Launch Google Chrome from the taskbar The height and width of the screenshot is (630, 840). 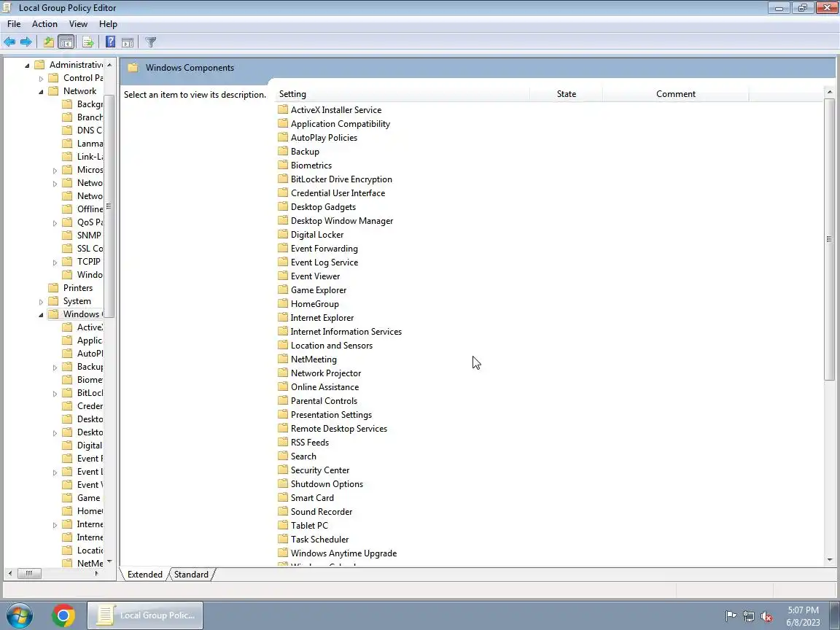[x=63, y=615]
